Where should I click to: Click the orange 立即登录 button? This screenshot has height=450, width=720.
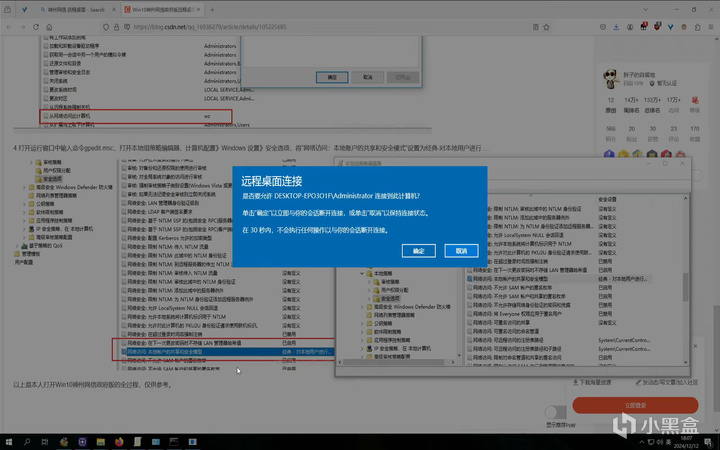[x=636, y=405]
